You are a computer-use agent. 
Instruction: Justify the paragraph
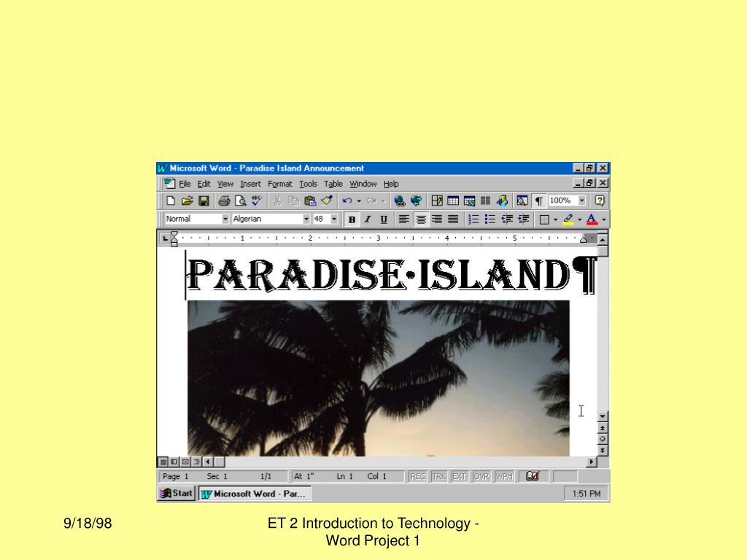pyautogui.click(x=453, y=219)
